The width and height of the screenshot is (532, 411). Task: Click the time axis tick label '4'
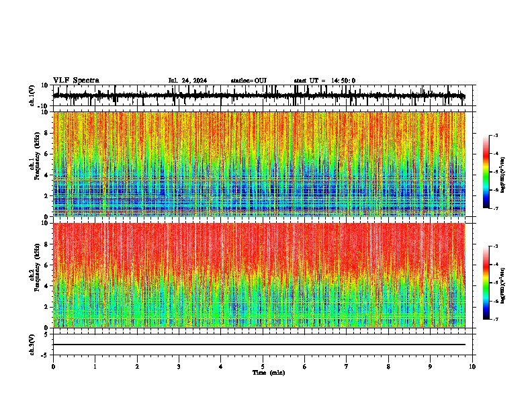(221, 367)
